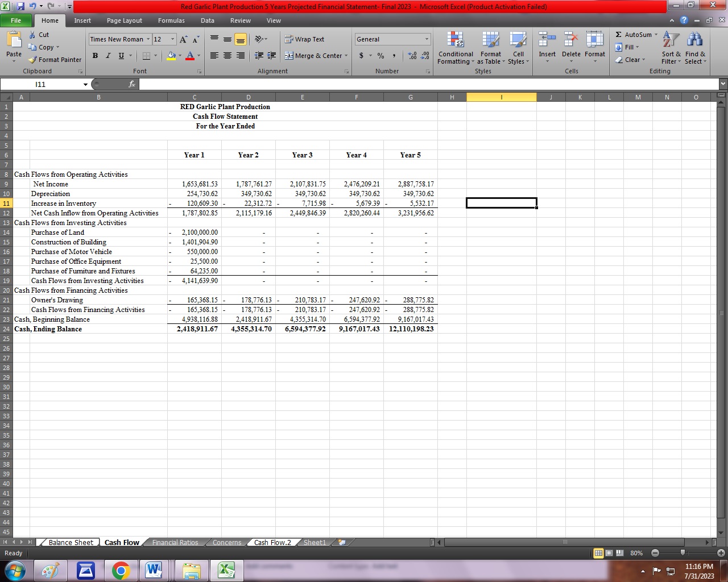Click the Orientation icon

259,39
